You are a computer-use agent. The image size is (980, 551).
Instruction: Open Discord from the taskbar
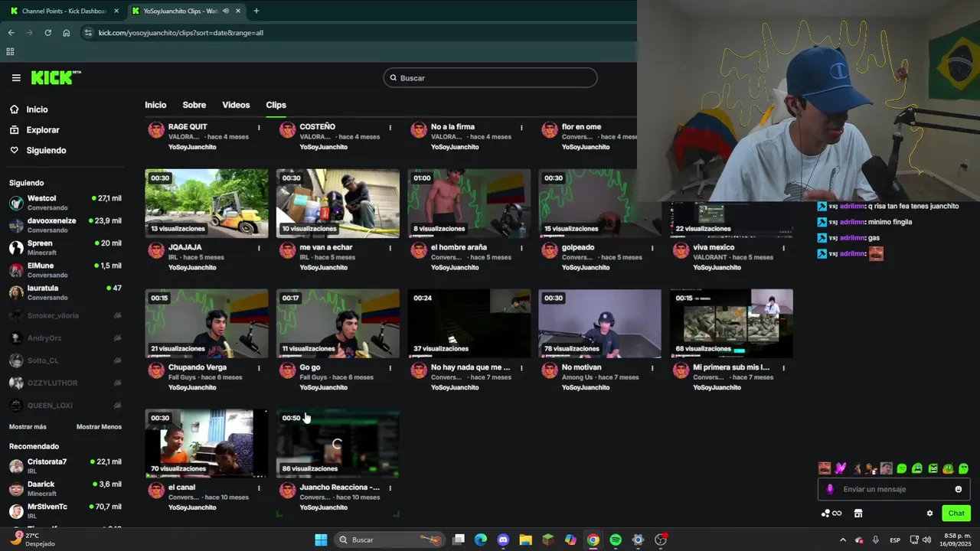(503, 540)
